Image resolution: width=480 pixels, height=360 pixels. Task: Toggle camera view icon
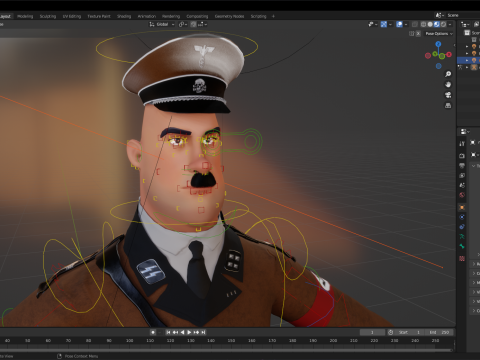448,95
